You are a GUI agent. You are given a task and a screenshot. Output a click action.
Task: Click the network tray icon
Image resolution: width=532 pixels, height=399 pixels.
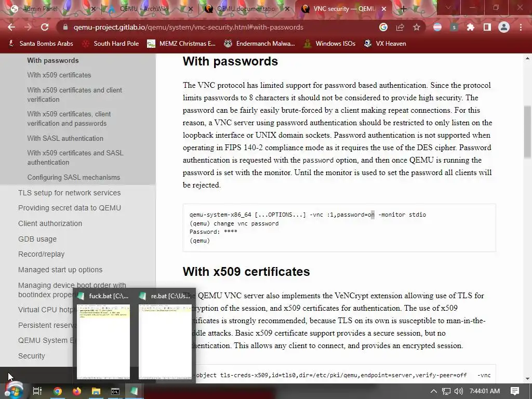pyautogui.click(x=446, y=391)
